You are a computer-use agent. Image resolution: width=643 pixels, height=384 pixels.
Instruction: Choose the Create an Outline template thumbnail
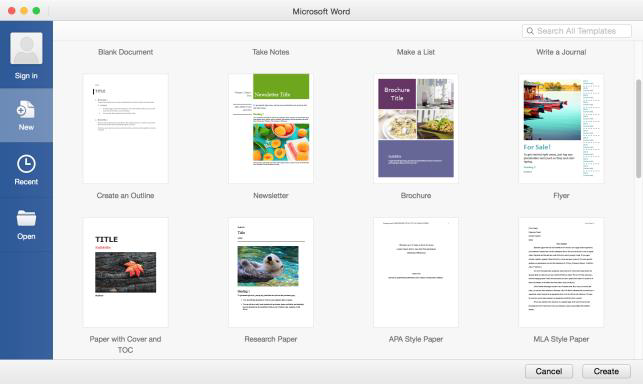point(125,128)
